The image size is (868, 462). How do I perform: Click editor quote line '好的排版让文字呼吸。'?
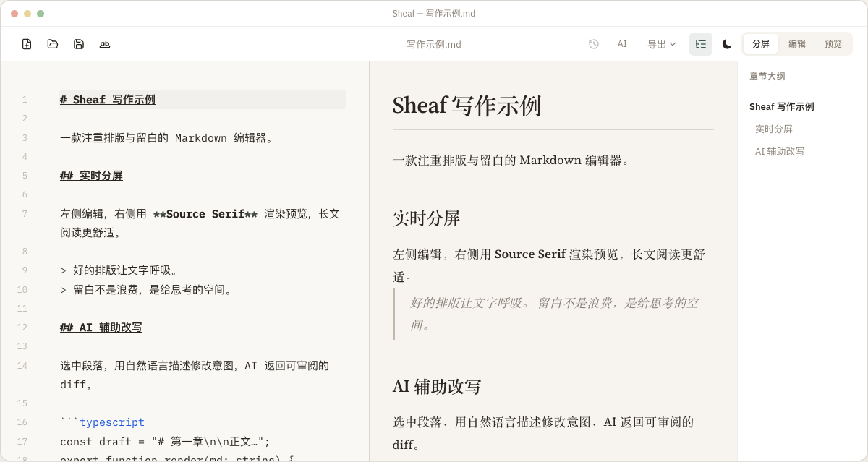pos(119,270)
